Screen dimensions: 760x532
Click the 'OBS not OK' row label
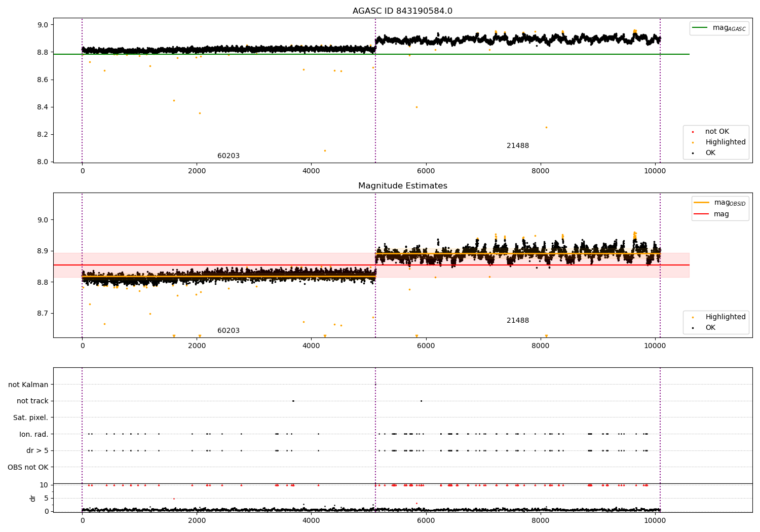coord(28,467)
